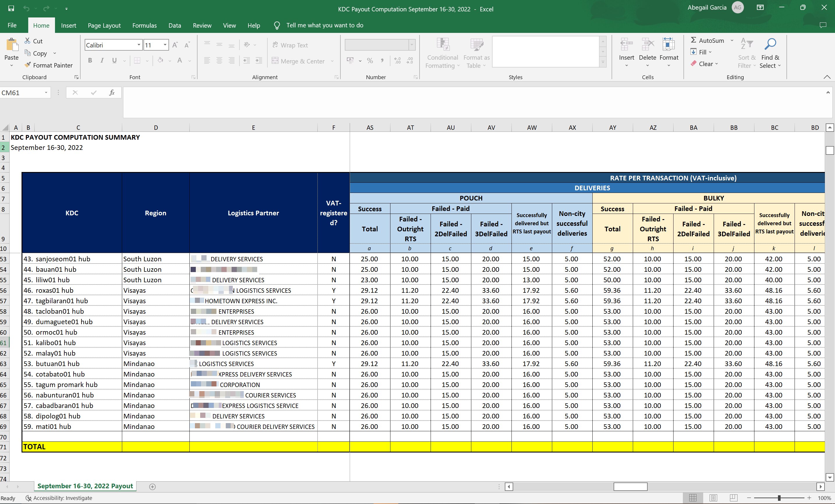Click the Accessibility Investigate status icon

(29, 498)
